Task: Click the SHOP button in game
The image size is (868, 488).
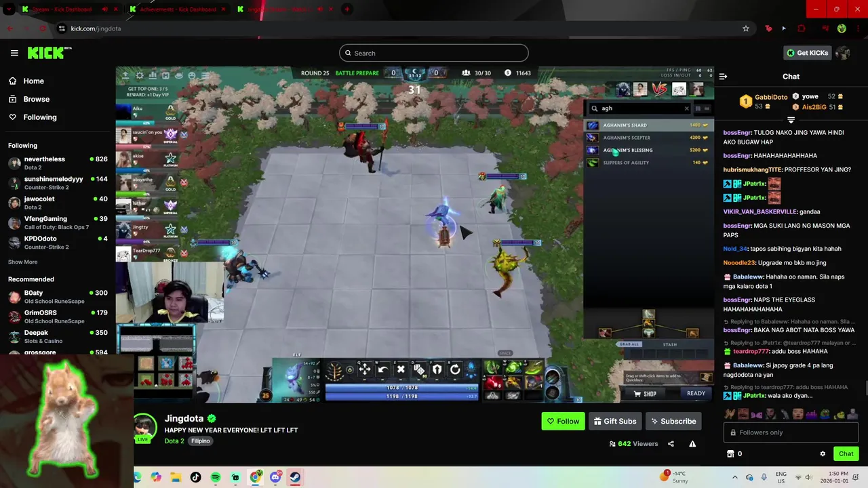Action: click(645, 394)
